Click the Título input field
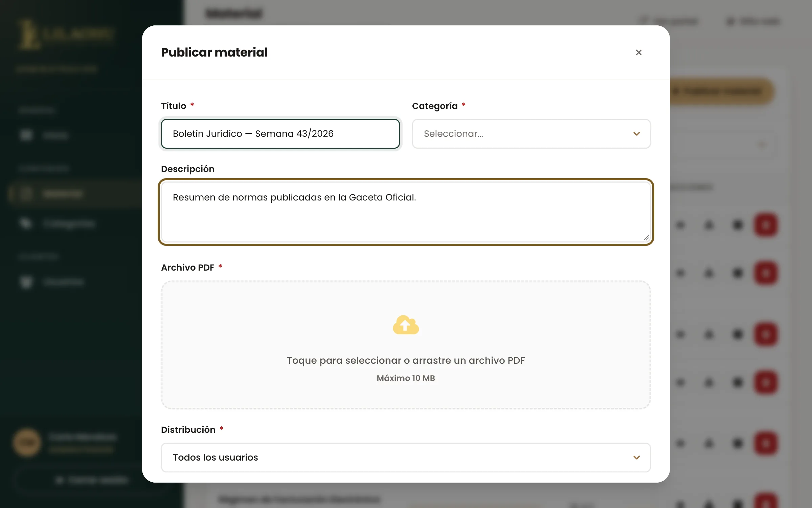 280,134
